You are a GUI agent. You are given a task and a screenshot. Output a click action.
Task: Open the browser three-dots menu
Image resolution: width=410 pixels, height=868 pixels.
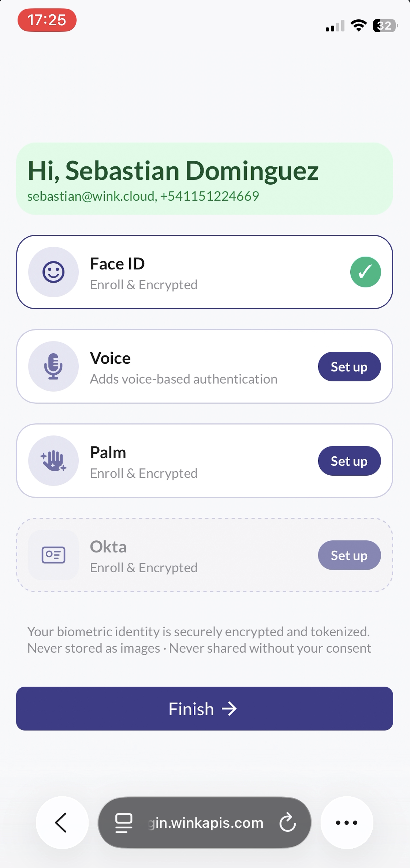pos(347,823)
